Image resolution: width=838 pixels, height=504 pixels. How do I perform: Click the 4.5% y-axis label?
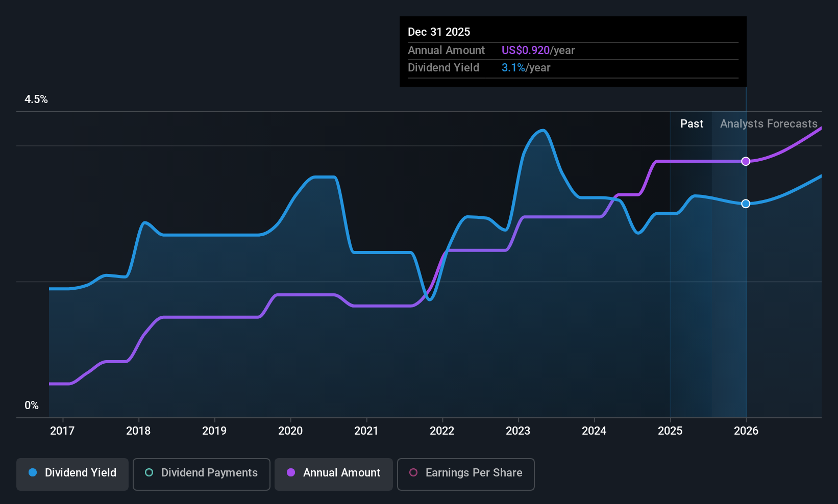pyautogui.click(x=36, y=99)
